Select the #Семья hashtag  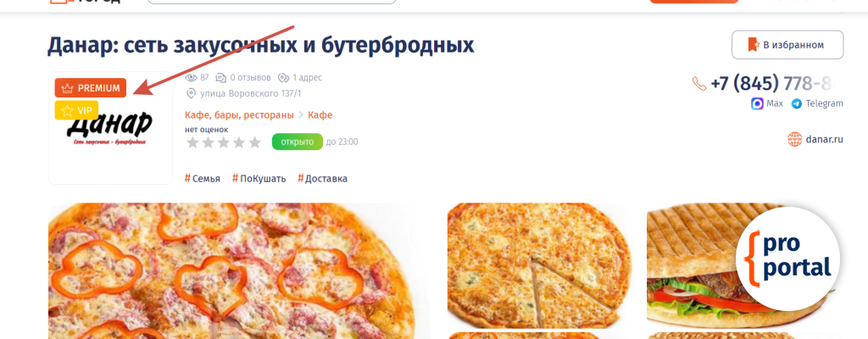203,178
